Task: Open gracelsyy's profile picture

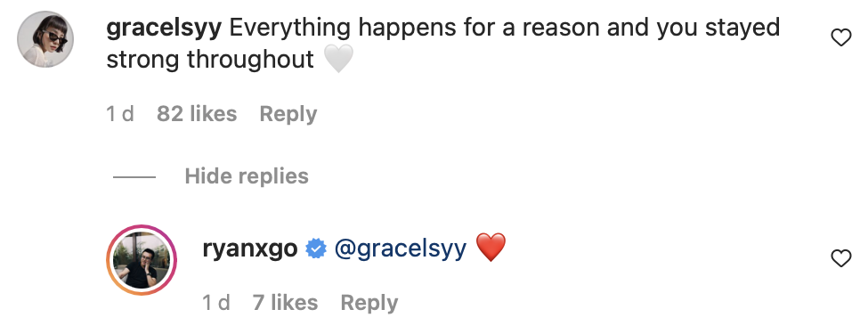Action: pos(45,39)
